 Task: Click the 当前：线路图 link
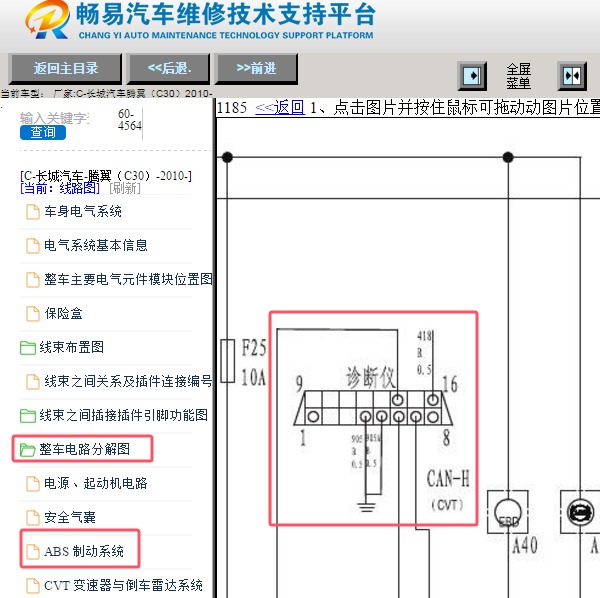tap(60, 188)
